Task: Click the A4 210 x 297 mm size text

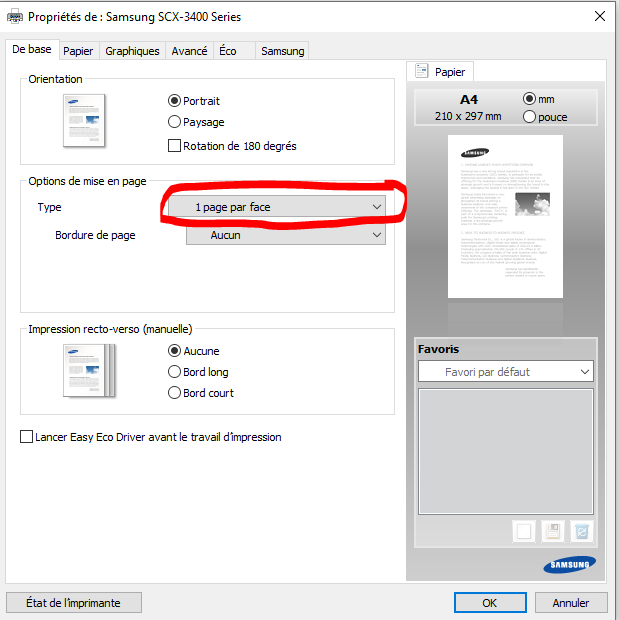Action: click(x=468, y=108)
